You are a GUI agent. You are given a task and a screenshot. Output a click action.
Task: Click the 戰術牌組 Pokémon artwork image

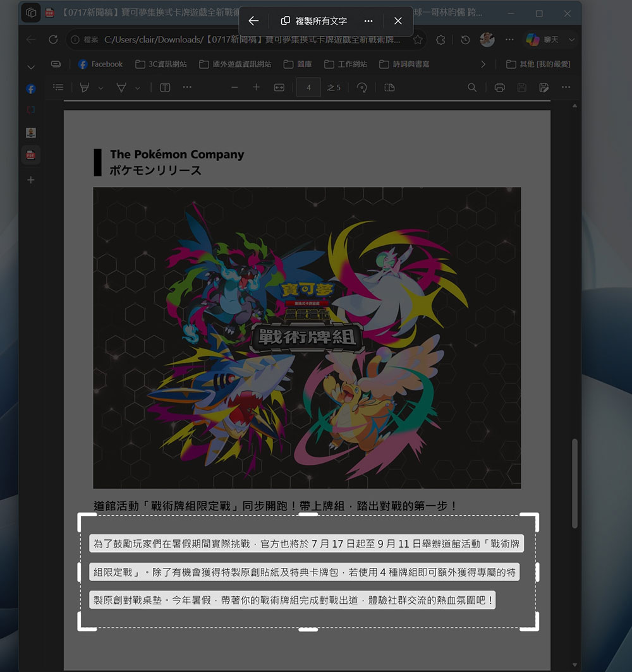click(x=307, y=338)
